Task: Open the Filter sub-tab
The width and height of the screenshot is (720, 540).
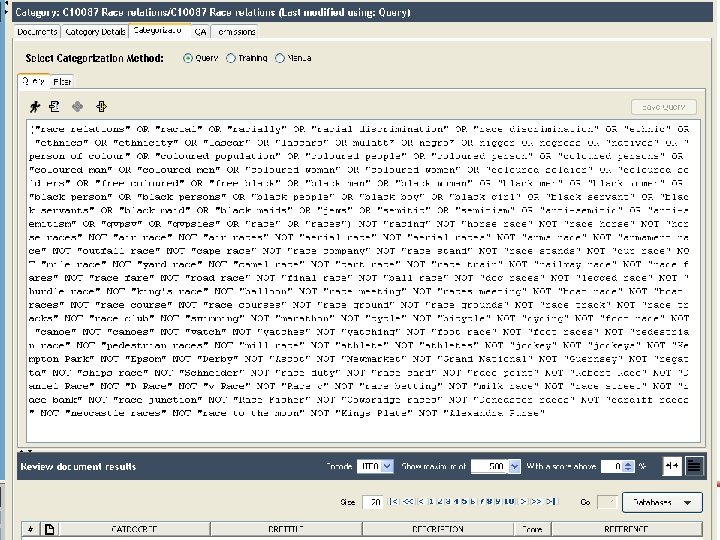Action: (x=62, y=82)
